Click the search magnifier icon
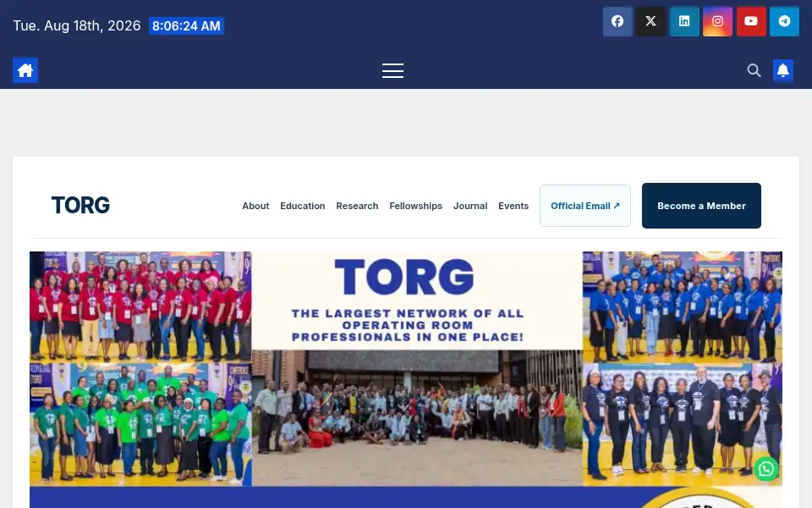The image size is (812, 508). [x=754, y=70]
